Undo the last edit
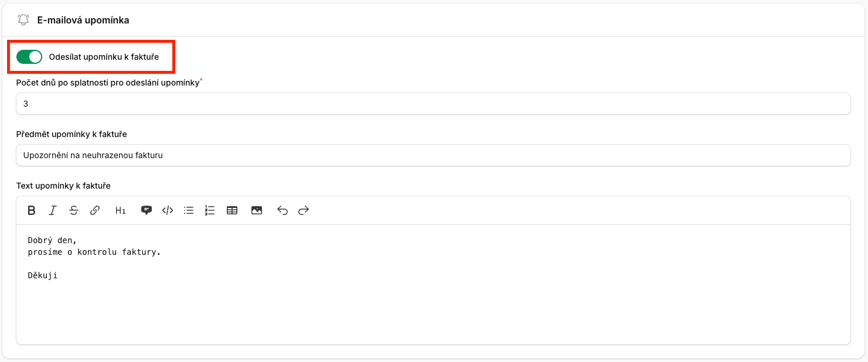This screenshot has height=362, width=868. click(x=282, y=210)
